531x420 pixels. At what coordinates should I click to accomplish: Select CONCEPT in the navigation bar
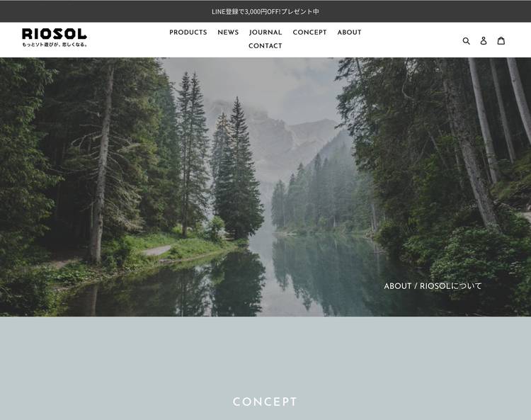(310, 32)
